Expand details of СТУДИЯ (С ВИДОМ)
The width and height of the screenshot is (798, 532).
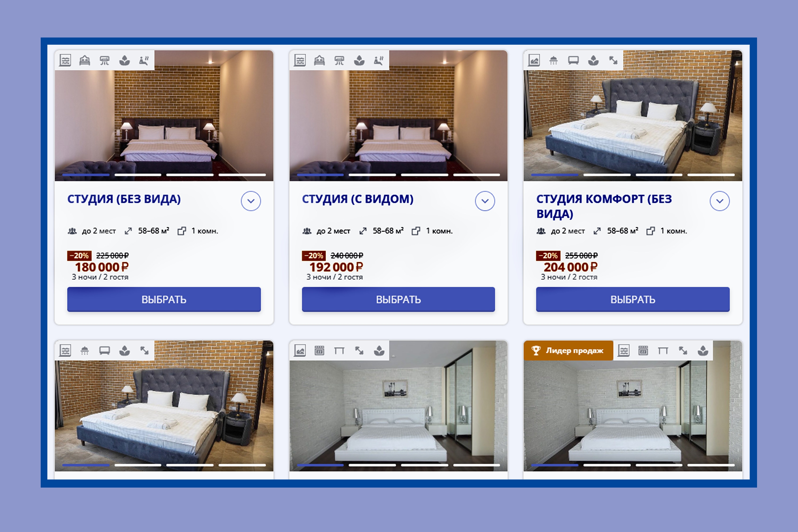click(x=485, y=201)
